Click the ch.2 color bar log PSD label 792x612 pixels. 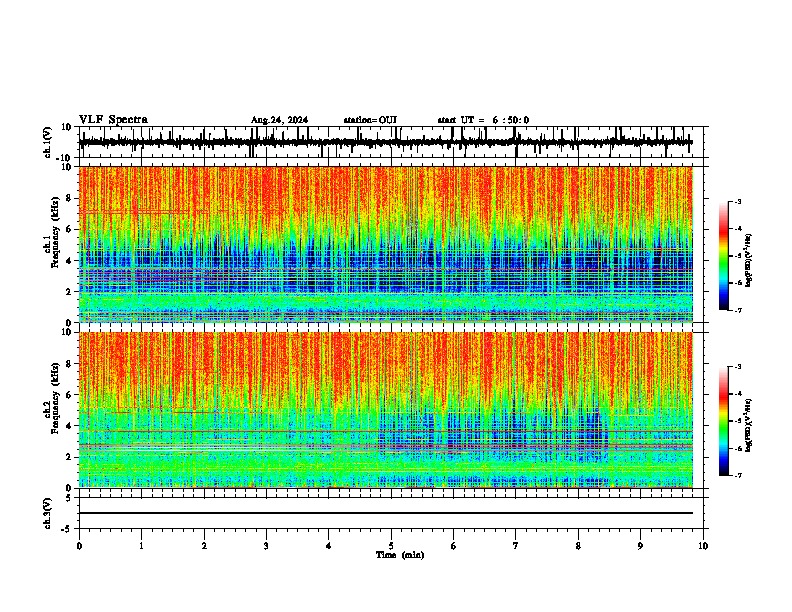749,425
